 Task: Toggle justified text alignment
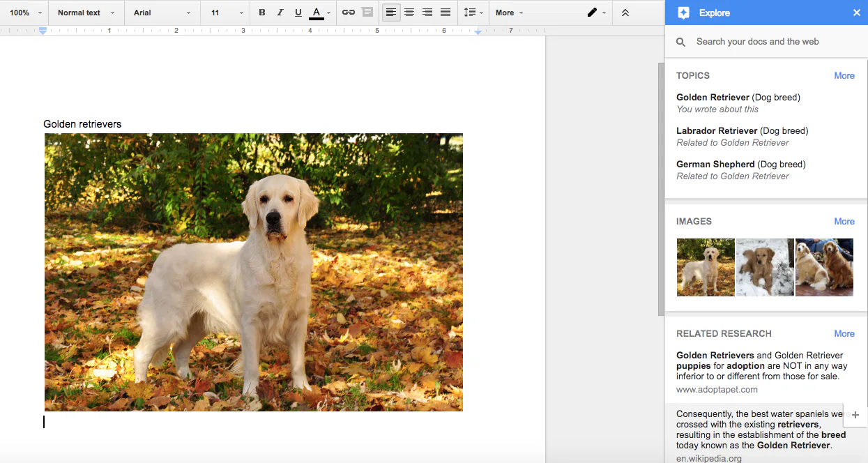pyautogui.click(x=445, y=13)
